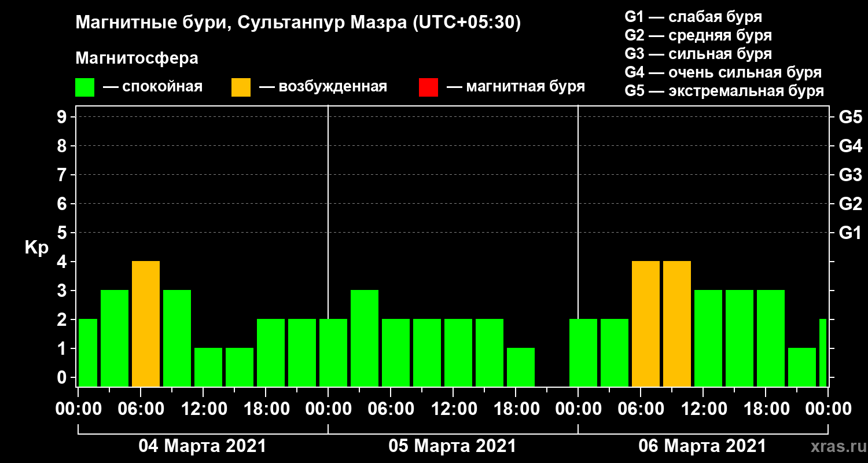Click the 'G3' tick label on the right axis
Viewport: 868px width, 463px height.
[x=851, y=175]
